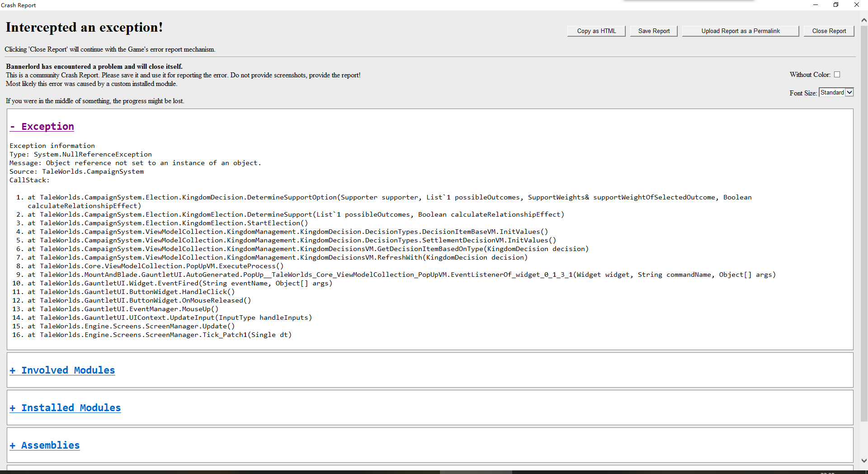Click the 'Message: Object reference not set' line

pyautogui.click(x=136, y=163)
